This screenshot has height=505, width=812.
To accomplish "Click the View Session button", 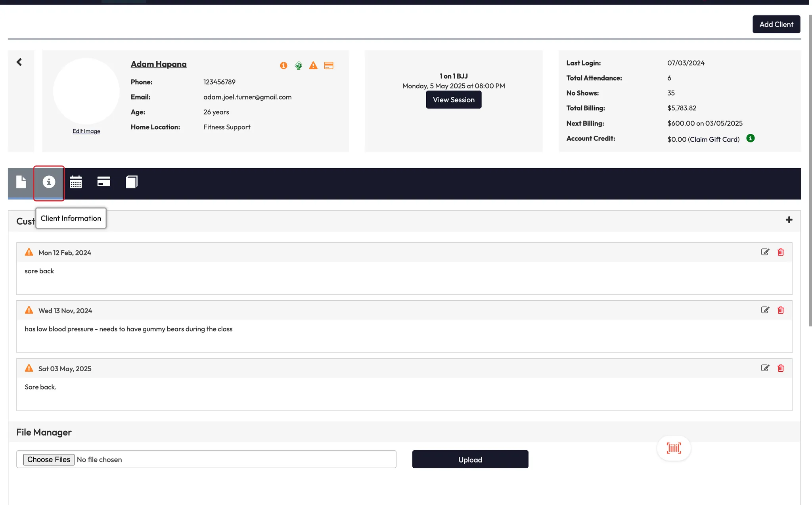I will point(454,100).
